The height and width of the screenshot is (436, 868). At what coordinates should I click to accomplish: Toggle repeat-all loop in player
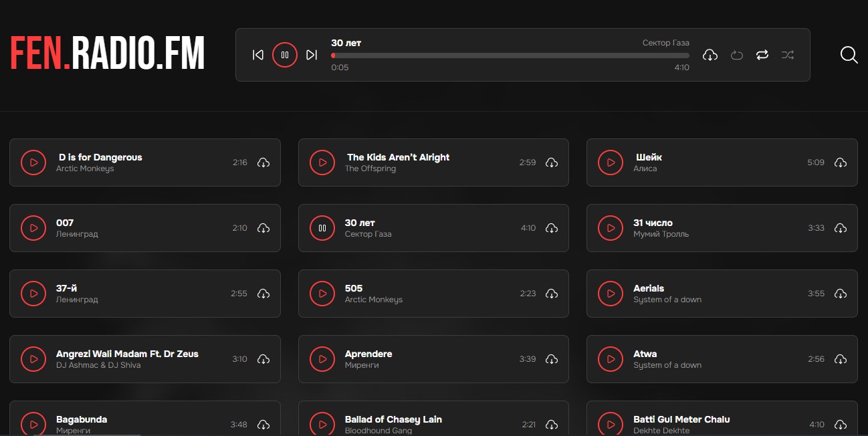[762, 55]
